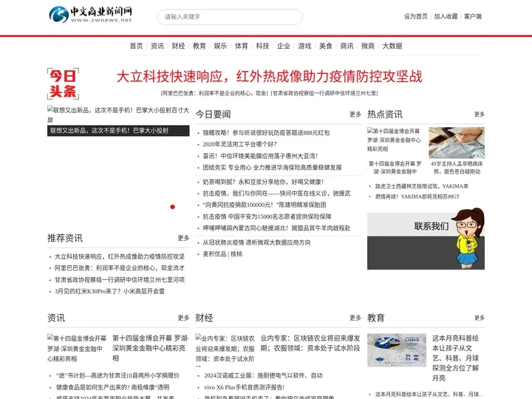Open article 从冠状肺炎疫情 透析微观大数据
Viewport: 532px width, 399px height.
point(256,242)
